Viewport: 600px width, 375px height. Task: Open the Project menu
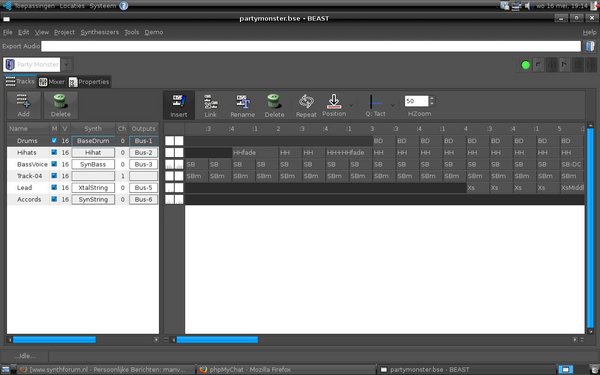(x=64, y=32)
